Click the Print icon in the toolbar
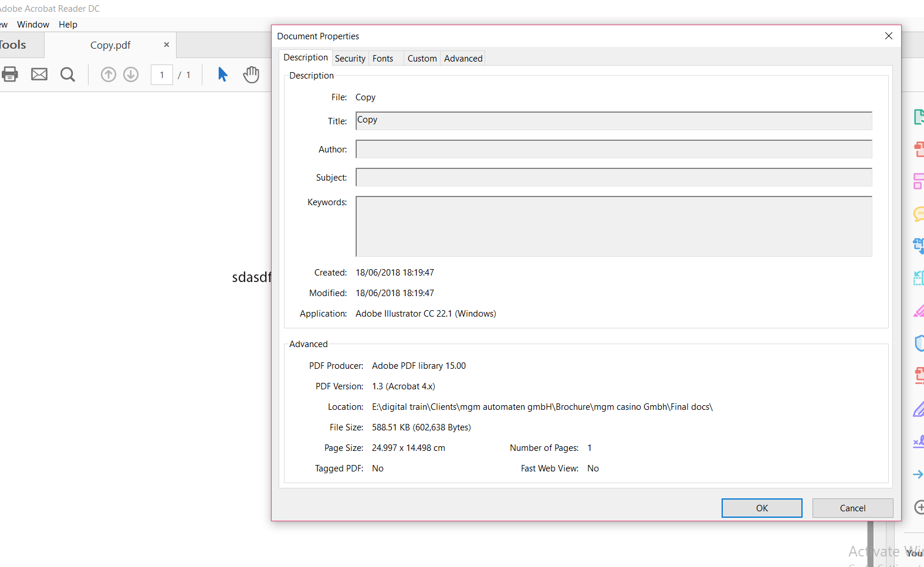 tap(10, 74)
